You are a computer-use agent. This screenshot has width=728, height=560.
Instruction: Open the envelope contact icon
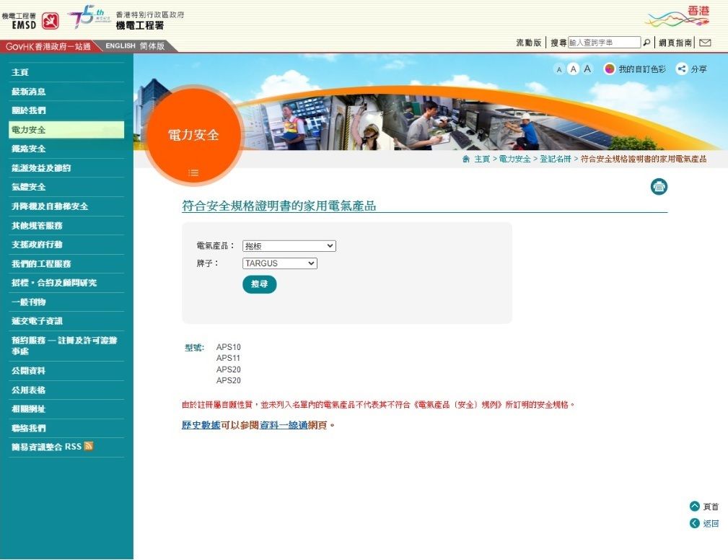pos(705,43)
